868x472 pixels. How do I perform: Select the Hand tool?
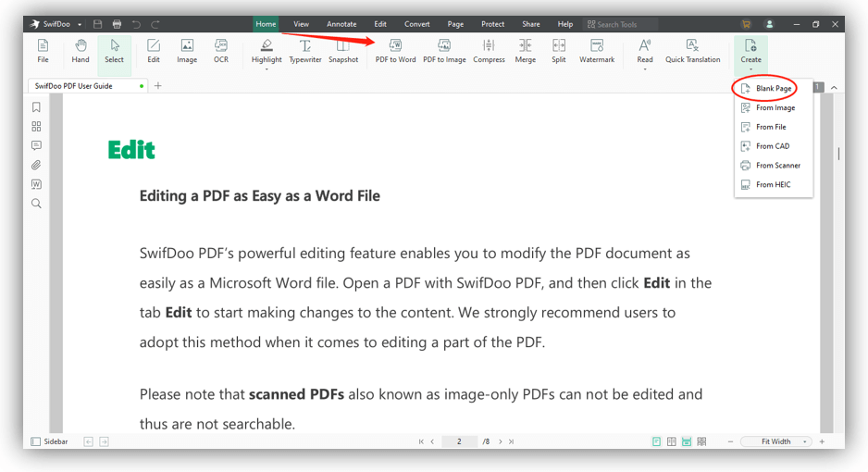81,52
